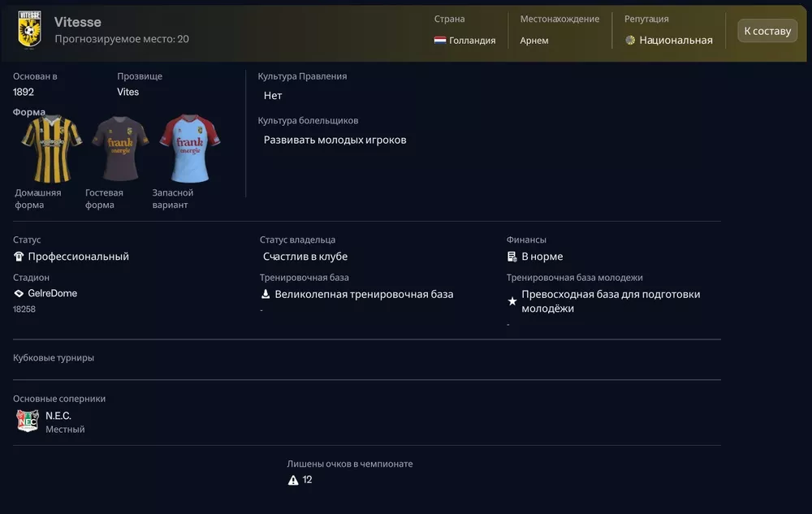This screenshot has width=812, height=514.
Task: Click the finance status icon near В норме
Action: [510, 256]
